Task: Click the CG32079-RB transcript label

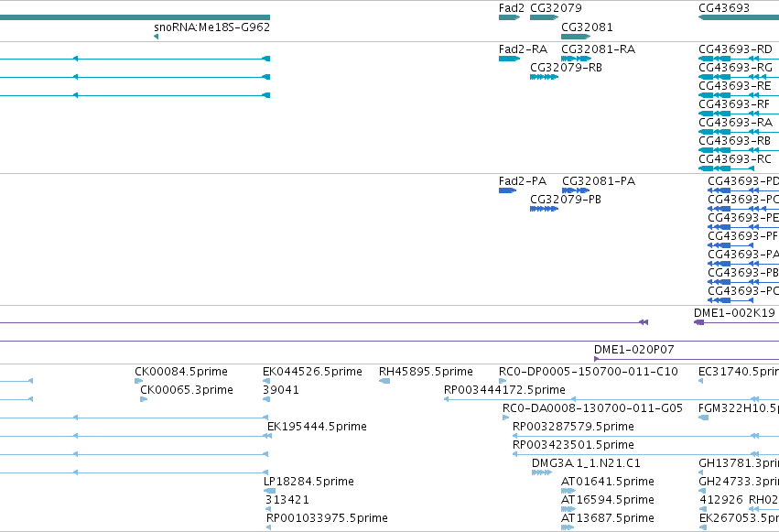Action: (x=566, y=68)
